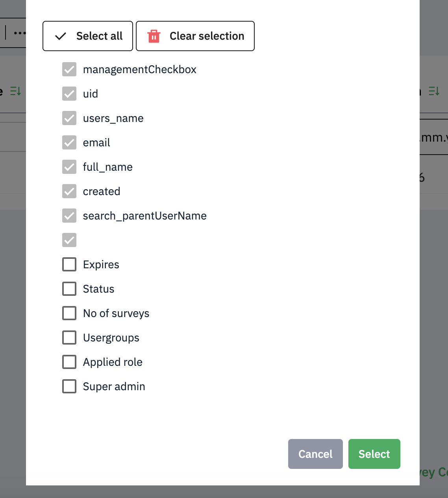Viewport: 448px width, 498px height.
Task: Check the Super admin checkbox
Action: (x=69, y=386)
